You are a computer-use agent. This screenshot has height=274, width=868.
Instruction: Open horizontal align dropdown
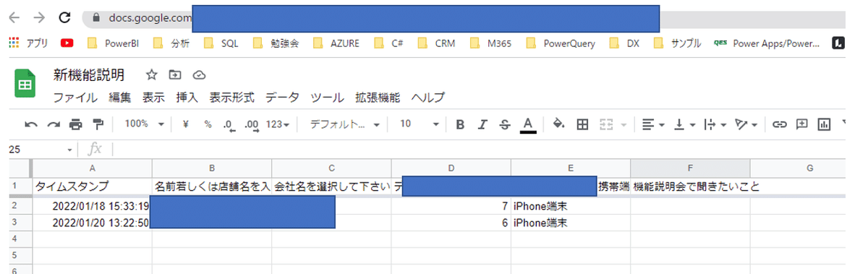653,124
